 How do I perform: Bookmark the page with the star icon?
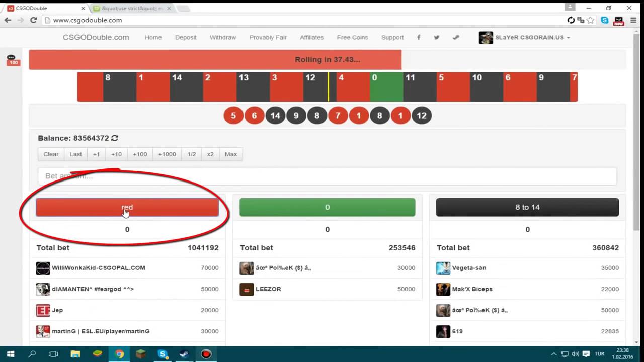[x=591, y=20]
